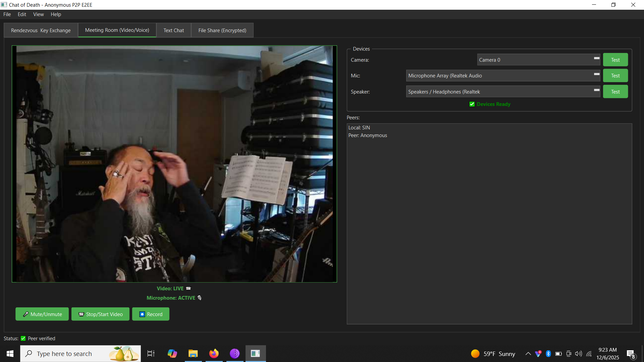Open File Explorer from the taskbar
644x362 pixels.
click(x=193, y=354)
